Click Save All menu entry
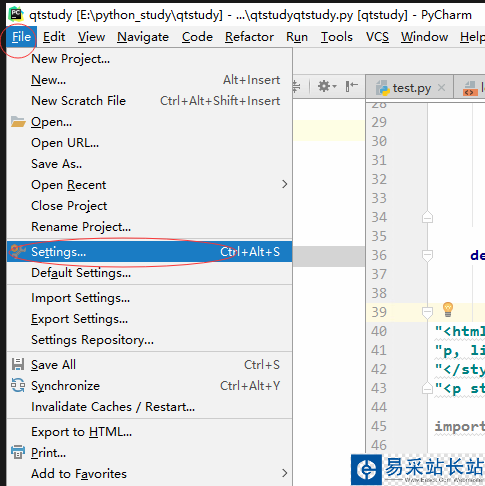485x486 pixels. pyautogui.click(x=149, y=365)
